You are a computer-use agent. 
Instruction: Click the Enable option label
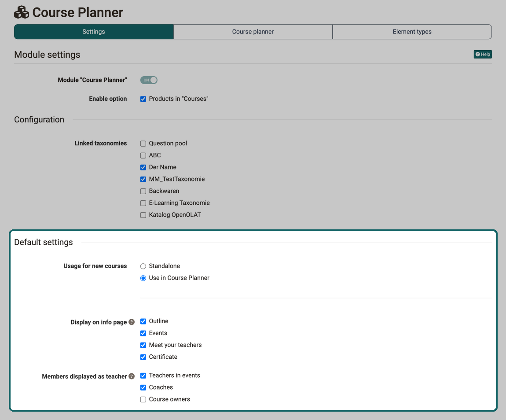coord(108,99)
